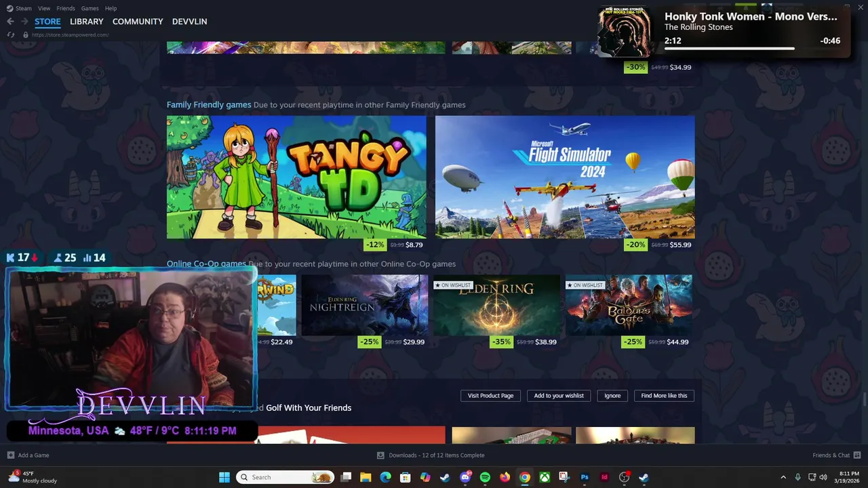Open the Games menu
The height and width of the screenshot is (488, 868).
(90, 8)
